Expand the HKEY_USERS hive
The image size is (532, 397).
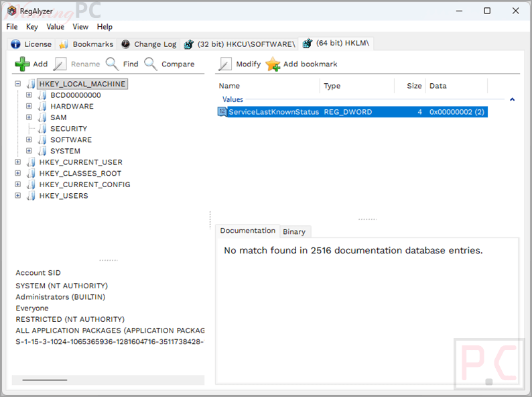point(17,196)
